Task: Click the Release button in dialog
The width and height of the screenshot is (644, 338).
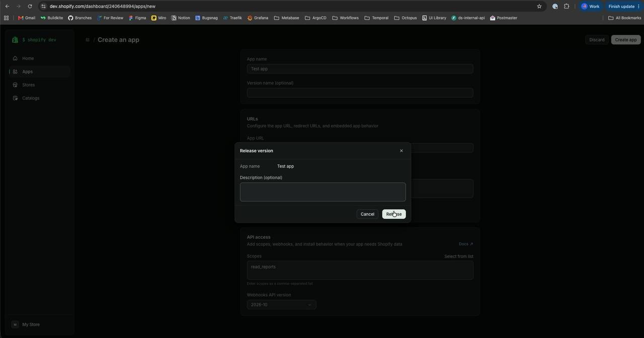Action: pyautogui.click(x=394, y=214)
